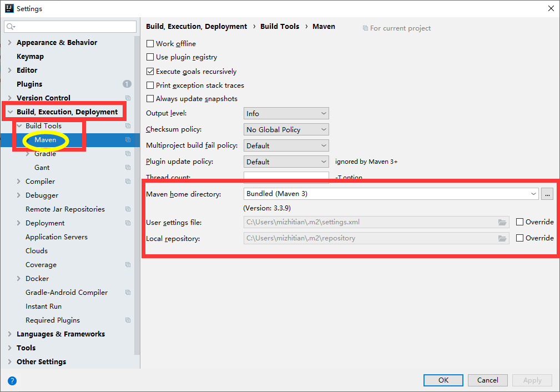The image size is (560, 392).
Task: Click project-level icon beside Gant
Action: tap(128, 168)
